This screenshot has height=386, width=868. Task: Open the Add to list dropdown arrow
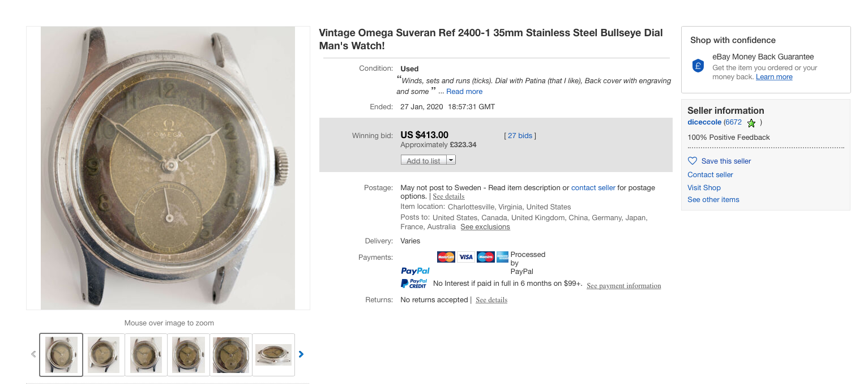tap(451, 160)
